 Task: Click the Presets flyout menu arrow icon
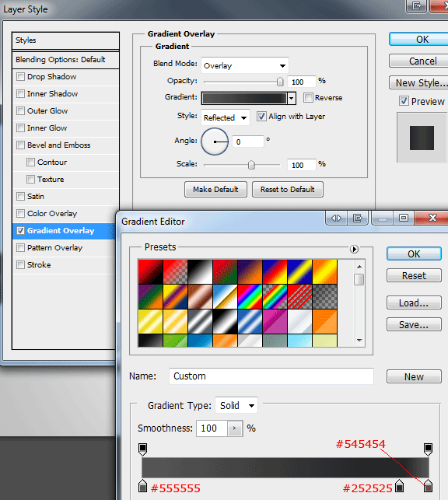click(x=354, y=249)
